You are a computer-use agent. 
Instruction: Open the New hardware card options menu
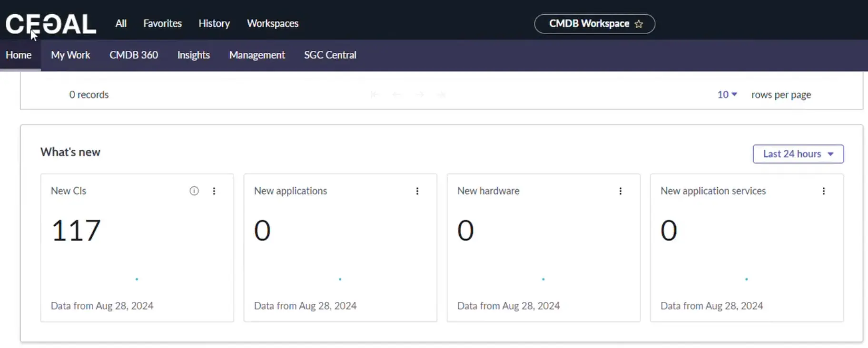pos(621,191)
